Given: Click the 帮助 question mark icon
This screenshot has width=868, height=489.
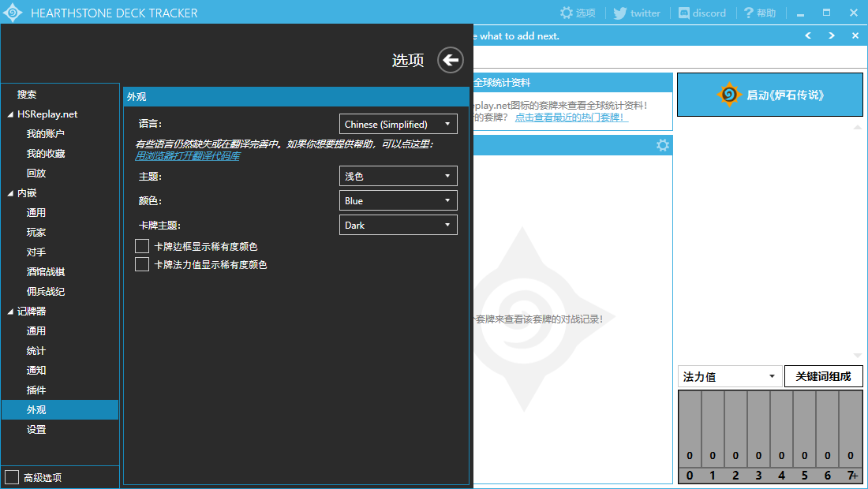Looking at the screenshot, I should pos(748,13).
